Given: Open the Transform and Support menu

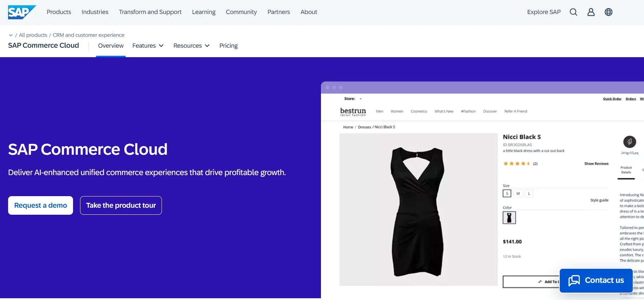Looking at the screenshot, I should 150,12.
